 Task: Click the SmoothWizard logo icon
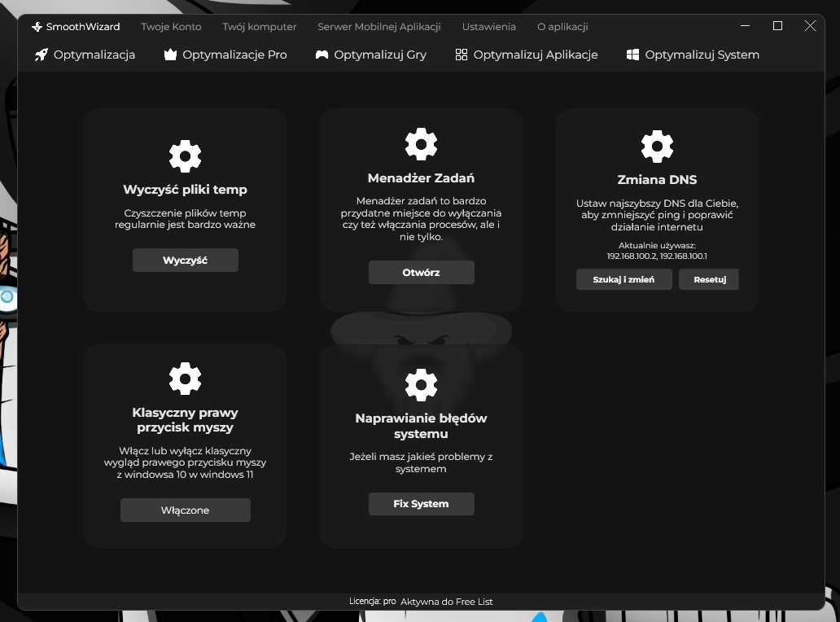tap(37, 27)
